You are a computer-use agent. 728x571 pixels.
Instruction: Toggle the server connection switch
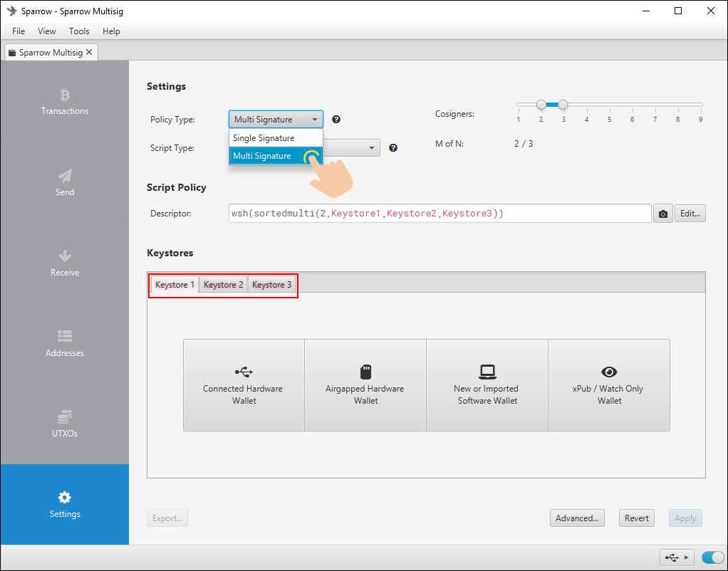[712, 557]
